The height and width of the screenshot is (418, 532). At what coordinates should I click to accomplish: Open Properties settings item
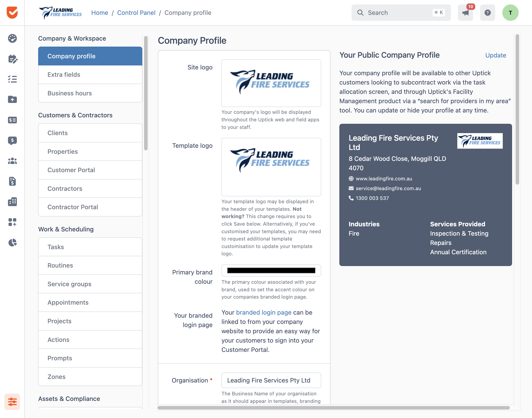[x=90, y=152]
